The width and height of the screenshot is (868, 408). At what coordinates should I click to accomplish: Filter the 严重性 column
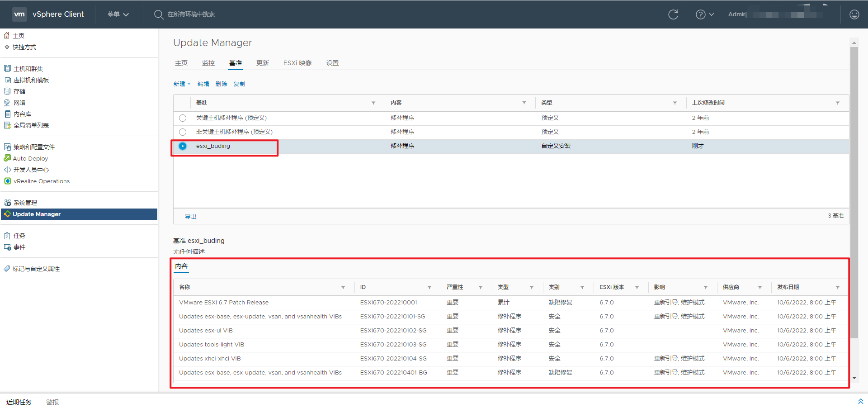(x=481, y=288)
